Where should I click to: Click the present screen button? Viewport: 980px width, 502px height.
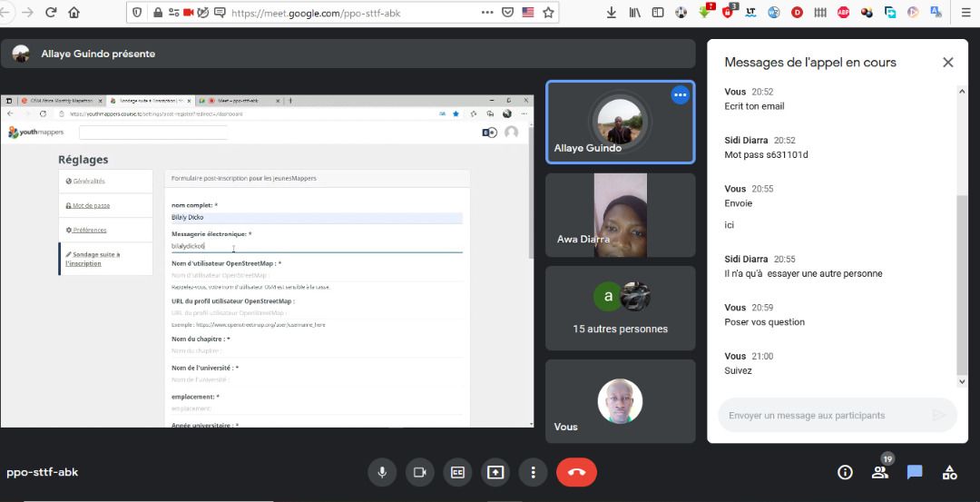tap(495, 473)
